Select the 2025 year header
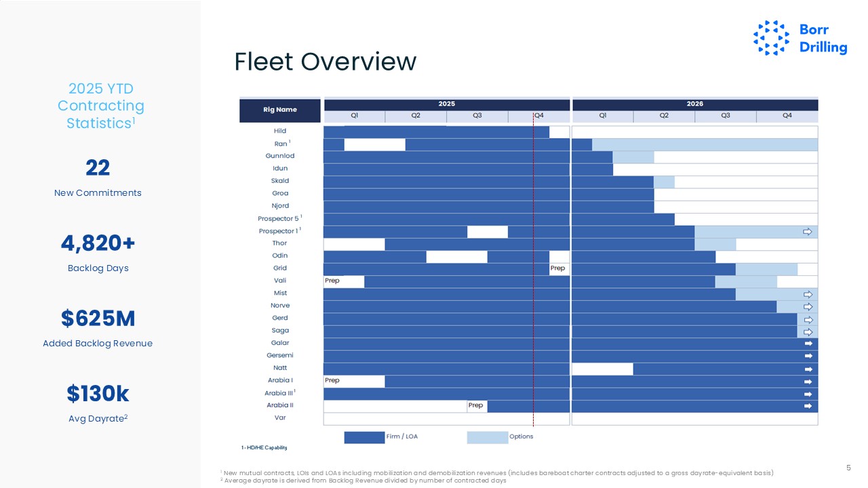This screenshot has width=868, height=488. tap(446, 104)
